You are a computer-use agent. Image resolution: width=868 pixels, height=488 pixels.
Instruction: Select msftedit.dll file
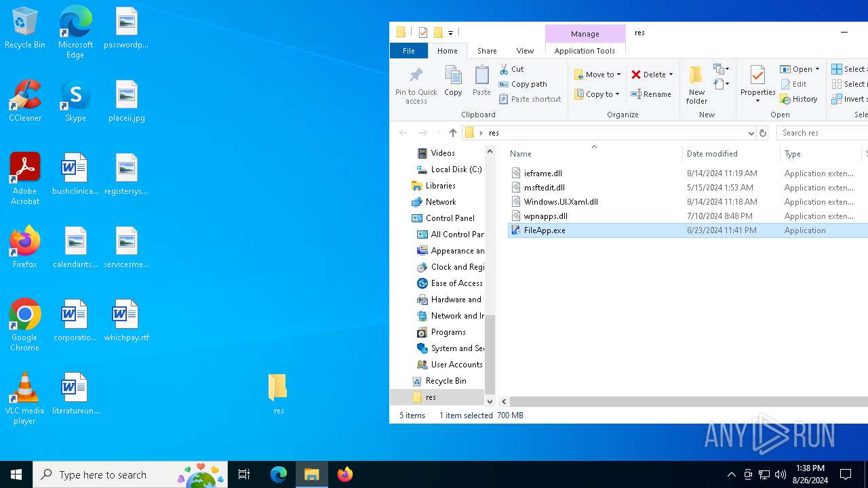click(x=544, y=188)
